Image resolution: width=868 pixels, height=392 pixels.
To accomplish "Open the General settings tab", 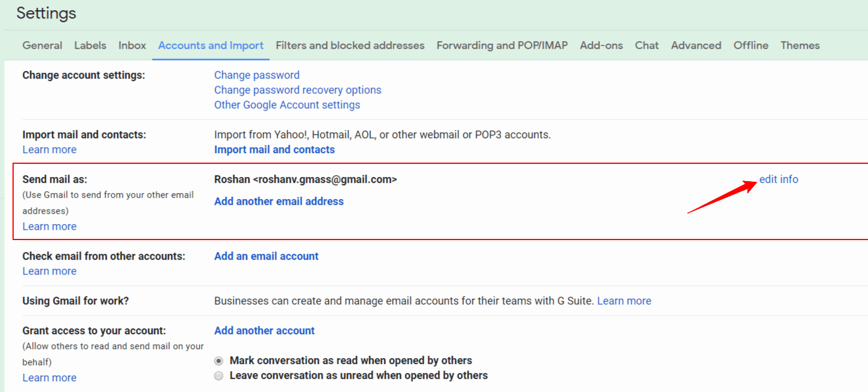I will click(x=42, y=45).
